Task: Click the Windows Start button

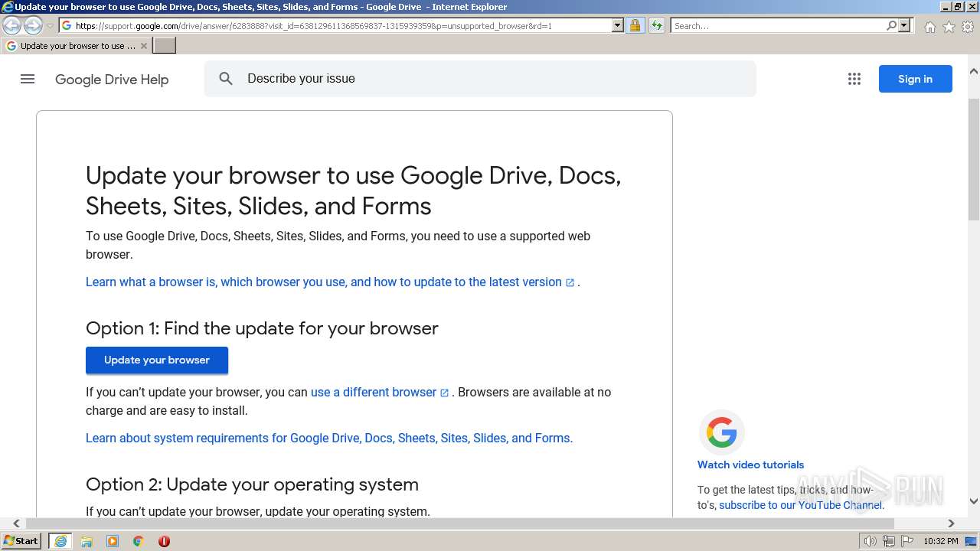Action: 21,540
